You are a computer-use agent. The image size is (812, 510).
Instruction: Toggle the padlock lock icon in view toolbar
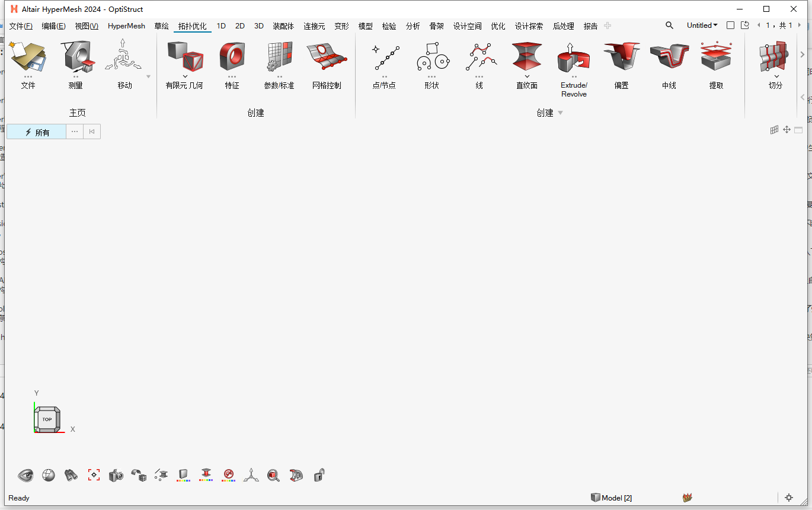click(x=319, y=475)
